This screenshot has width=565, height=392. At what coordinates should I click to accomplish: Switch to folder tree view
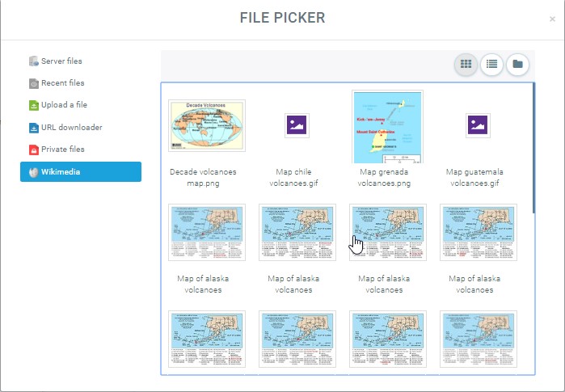point(517,64)
